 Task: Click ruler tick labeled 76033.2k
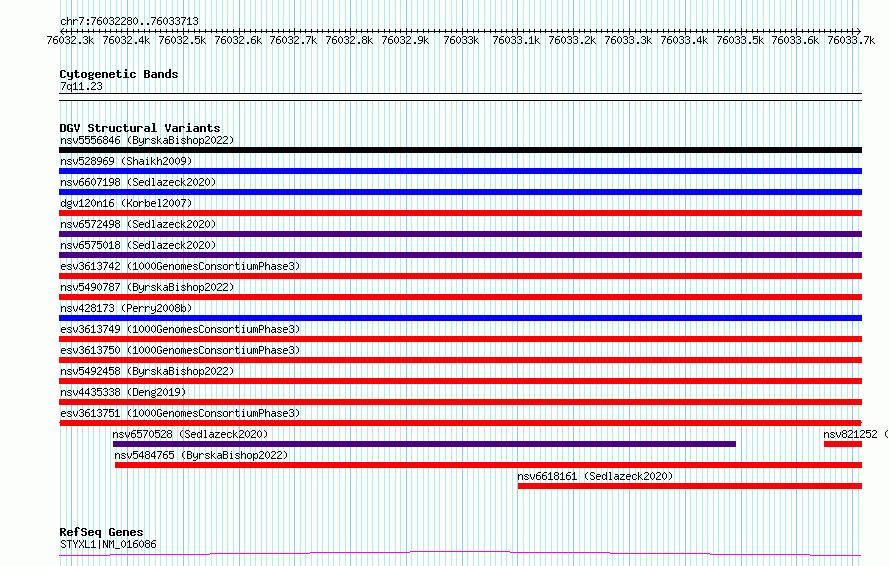tap(572, 40)
